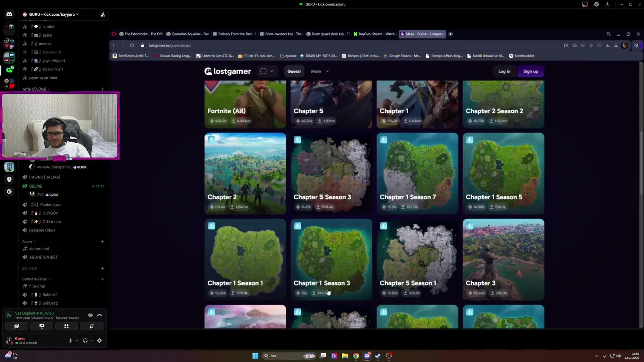Open Windows Start menu
Image resolution: width=644 pixels, height=362 pixels.
(x=255, y=356)
